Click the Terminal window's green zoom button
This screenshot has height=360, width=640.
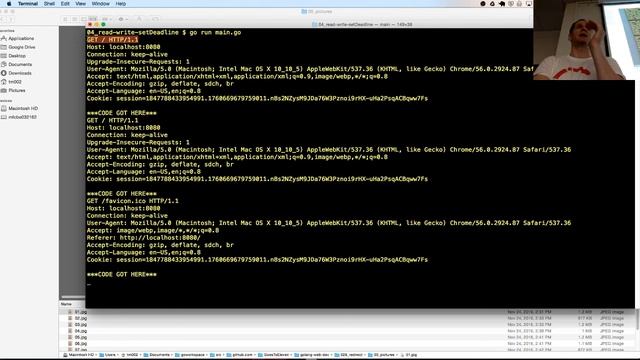coord(103,24)
